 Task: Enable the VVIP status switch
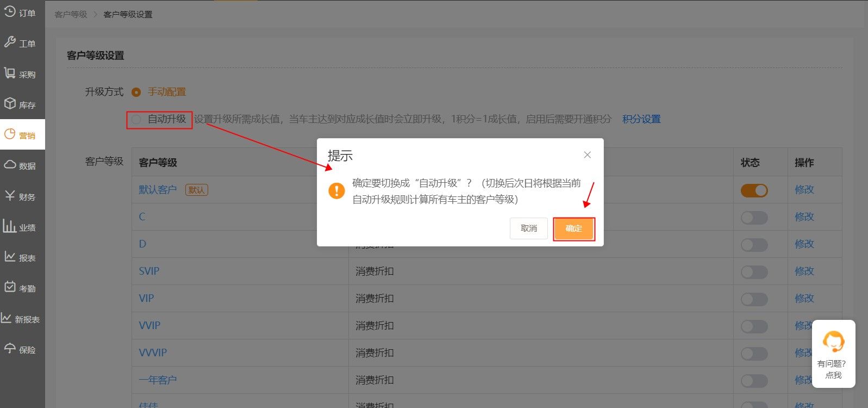coord(754,326)
